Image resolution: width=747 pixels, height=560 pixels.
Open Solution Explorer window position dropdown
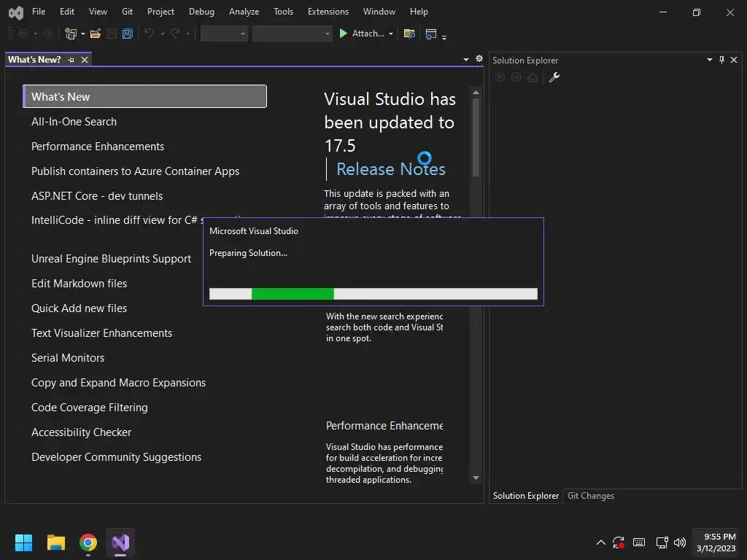pyautogui.click(x=709, y=60)
